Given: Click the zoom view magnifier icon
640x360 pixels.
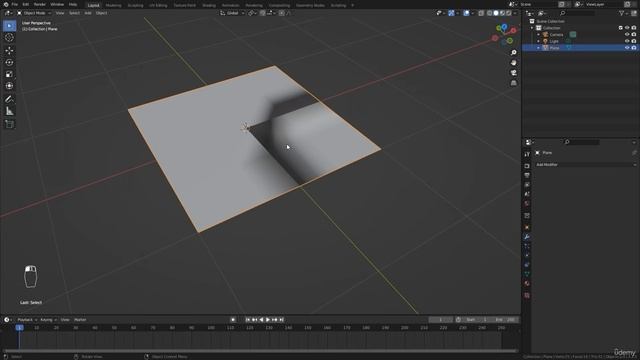Looking at the screenshot, I should 513,53.
